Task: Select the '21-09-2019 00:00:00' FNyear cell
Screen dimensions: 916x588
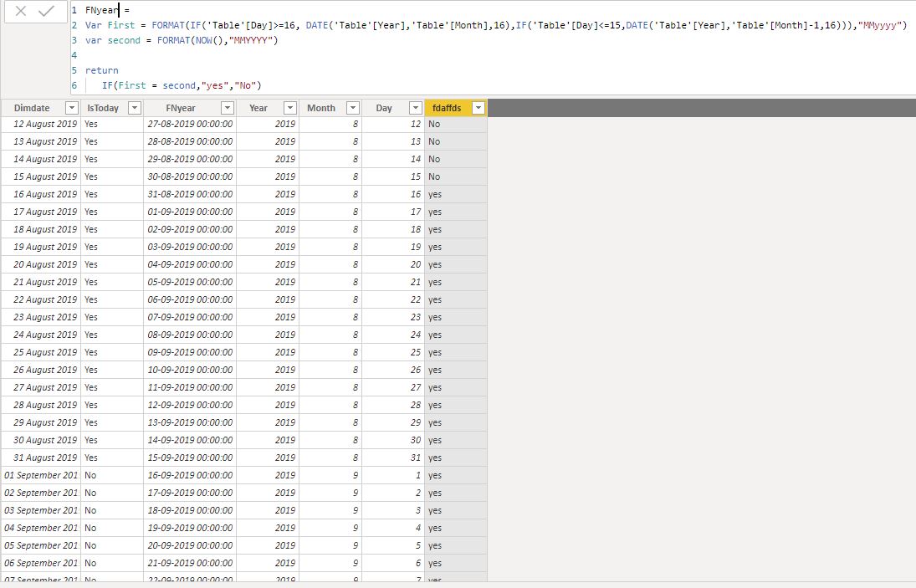Action: [x=190, y=563]
